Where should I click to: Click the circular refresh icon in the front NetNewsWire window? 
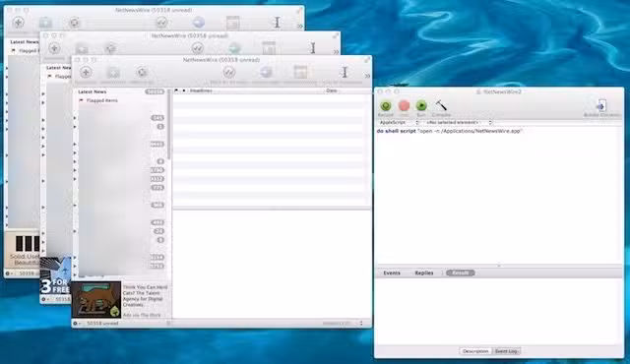pyautogui.click(x=142, y=73)
